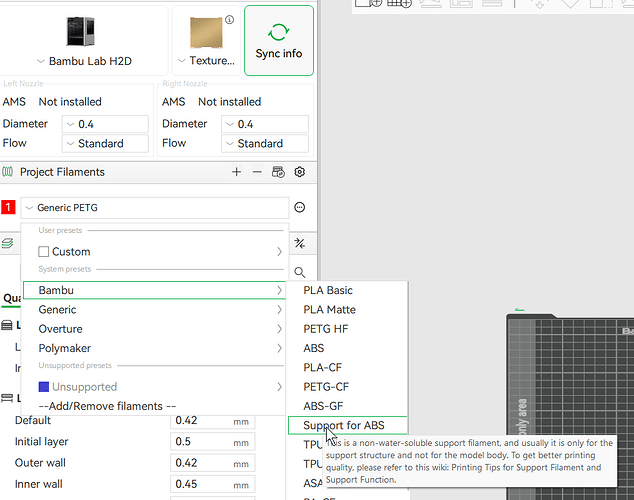
Task: Click the process layers icon
Action: pos(7,243)
